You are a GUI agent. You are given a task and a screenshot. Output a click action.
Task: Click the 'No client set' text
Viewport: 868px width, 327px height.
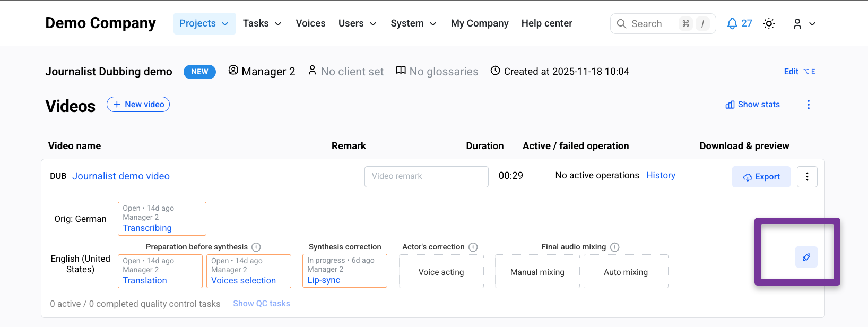point(352,72)
